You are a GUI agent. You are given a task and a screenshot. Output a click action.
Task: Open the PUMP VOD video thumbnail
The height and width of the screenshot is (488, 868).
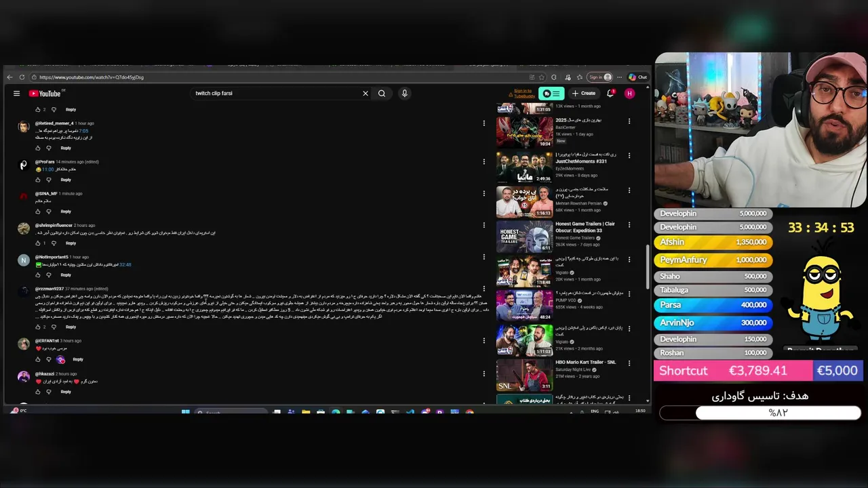(x=524, y=306)
